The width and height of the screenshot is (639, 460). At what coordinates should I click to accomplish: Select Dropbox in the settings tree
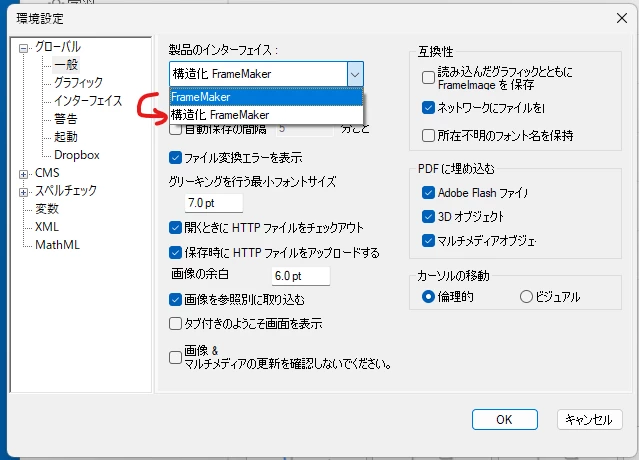click(x=77, y=155)
